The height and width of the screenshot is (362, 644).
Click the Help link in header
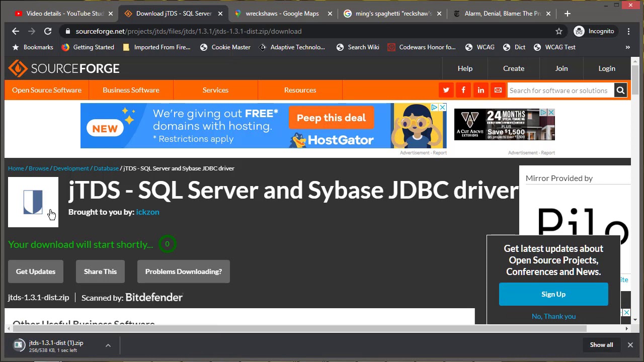click(465, 68)
